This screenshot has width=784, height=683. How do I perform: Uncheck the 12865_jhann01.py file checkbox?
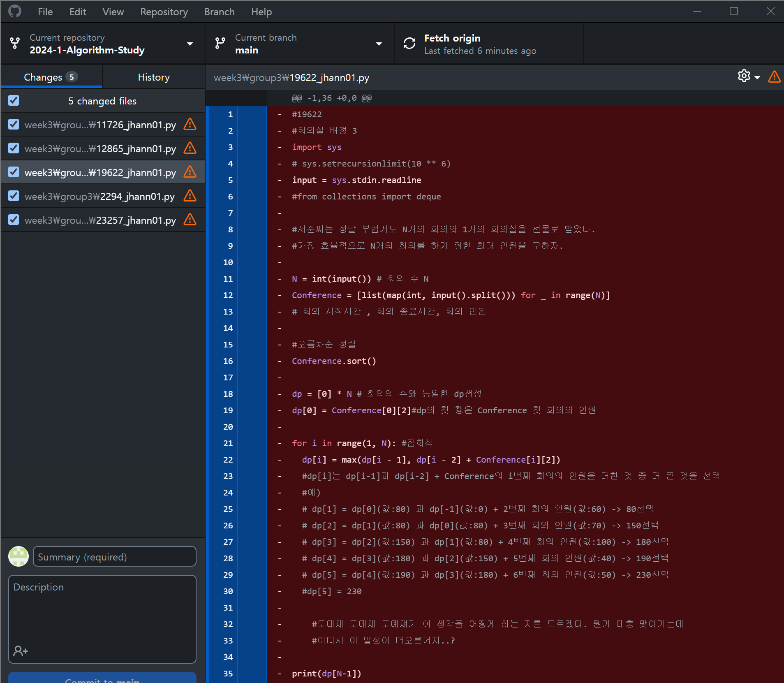pos(14,148)
